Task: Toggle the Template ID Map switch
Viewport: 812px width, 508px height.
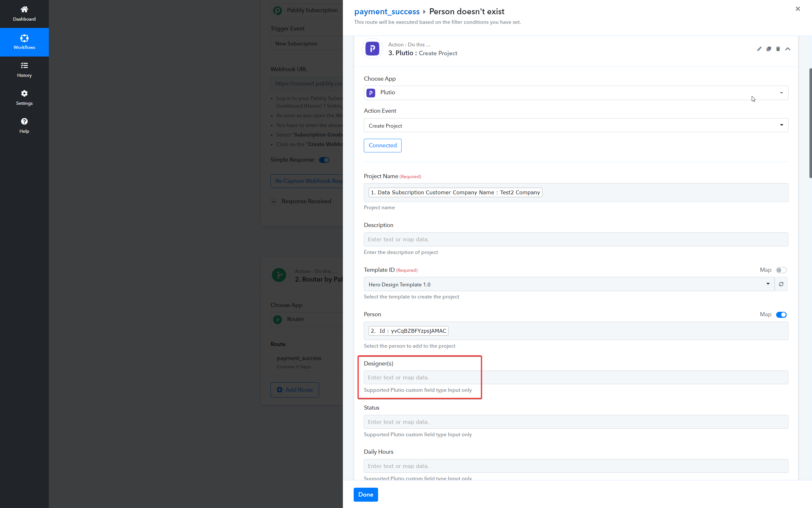Action: pyautogui.click(x=781, y=270)
